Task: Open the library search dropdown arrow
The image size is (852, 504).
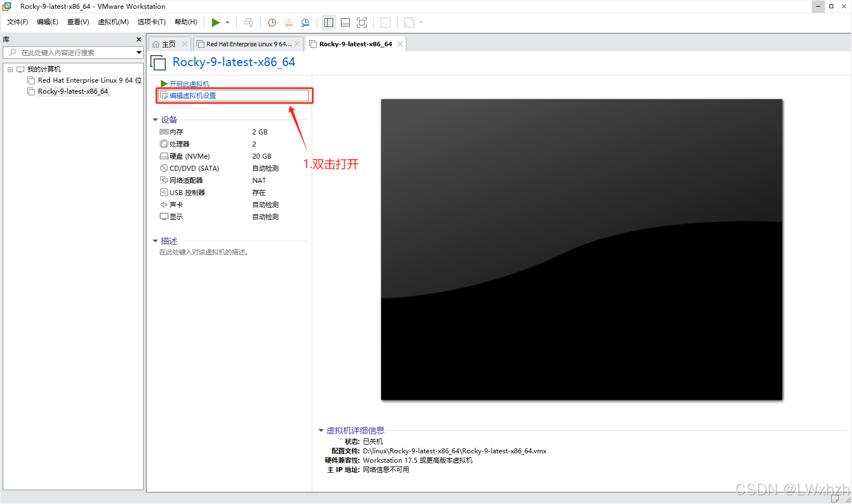Action: pos(139,52)
